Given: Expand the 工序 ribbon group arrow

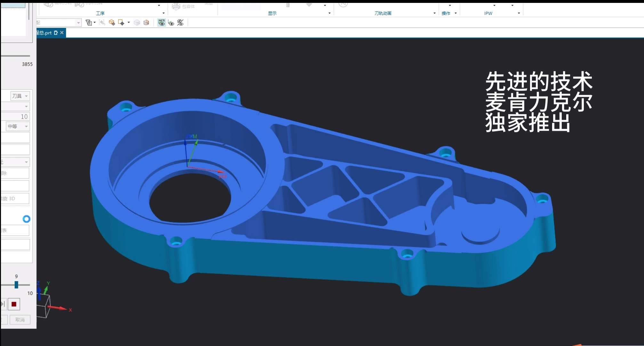Looking at the screenshot, I should 164,13.
